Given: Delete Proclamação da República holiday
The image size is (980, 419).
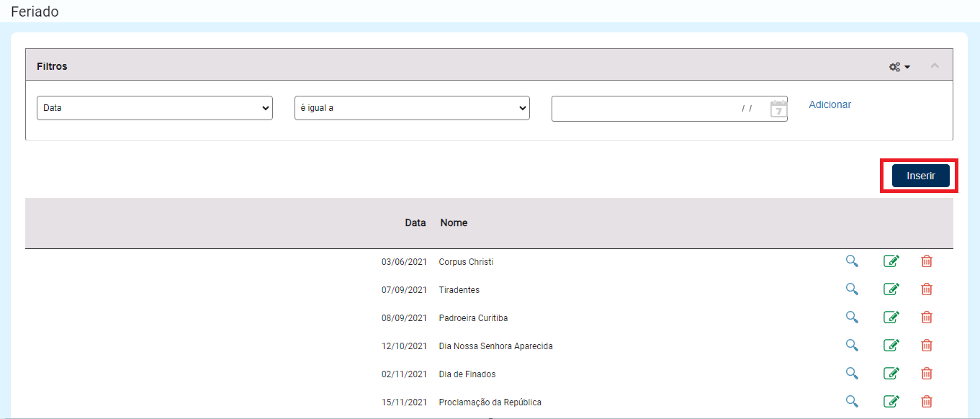Looking at the screenshot, I should tap(927, 402).
